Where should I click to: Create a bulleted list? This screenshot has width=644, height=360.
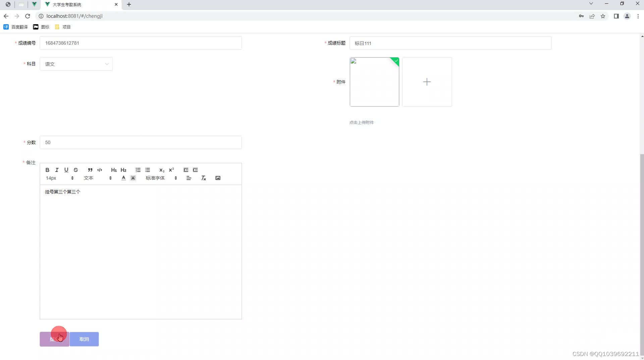[147, 170]
